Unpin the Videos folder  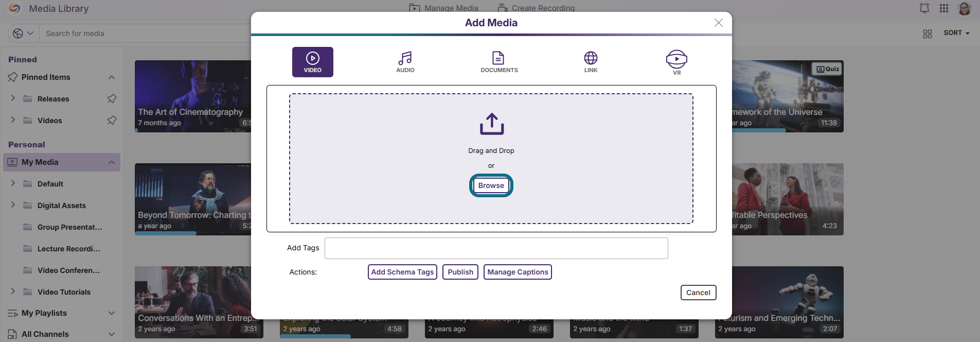pos(112,120)
